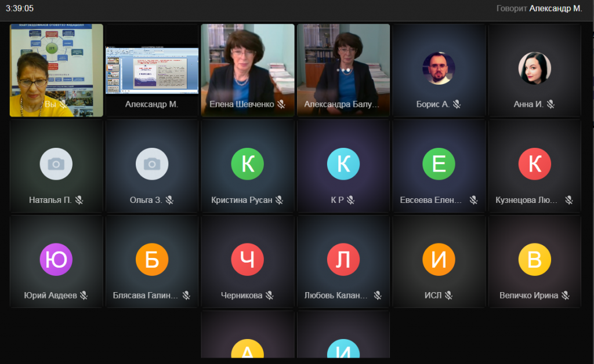Open Елена Шевченко's video feed
The width and height of the screenshot is (594, 364).
coord(248,70)
